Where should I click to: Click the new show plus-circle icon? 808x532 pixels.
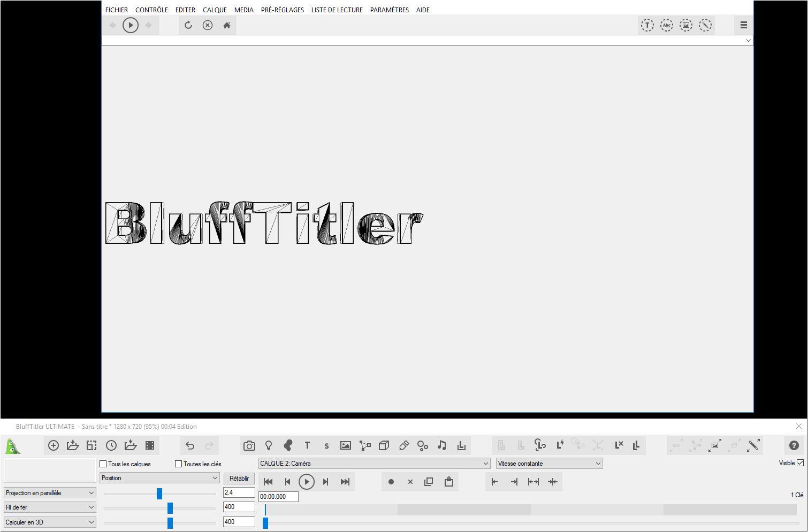[x=54, y=445]
